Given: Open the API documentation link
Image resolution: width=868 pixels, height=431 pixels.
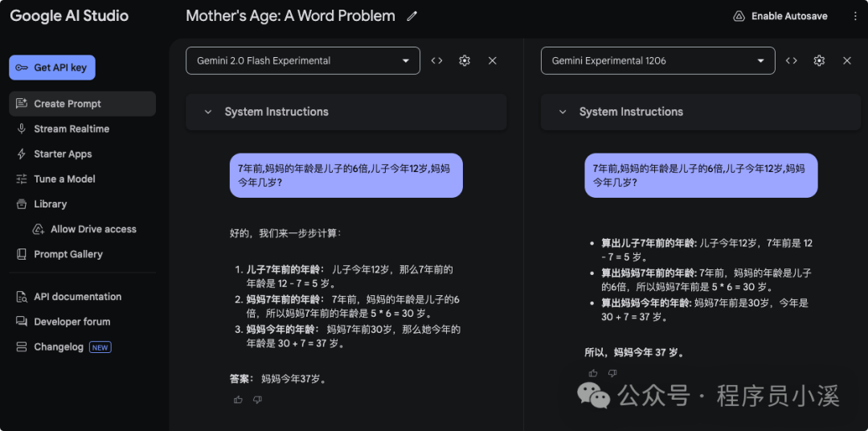Looking at the screenshot, I should coord(77,297).
